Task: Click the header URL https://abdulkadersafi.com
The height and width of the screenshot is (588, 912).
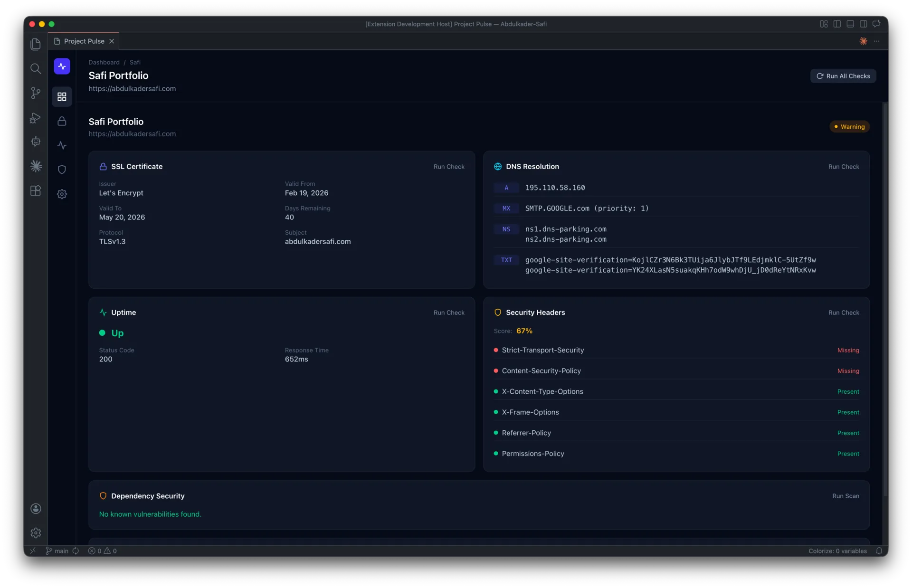Action: coord(132,89)
